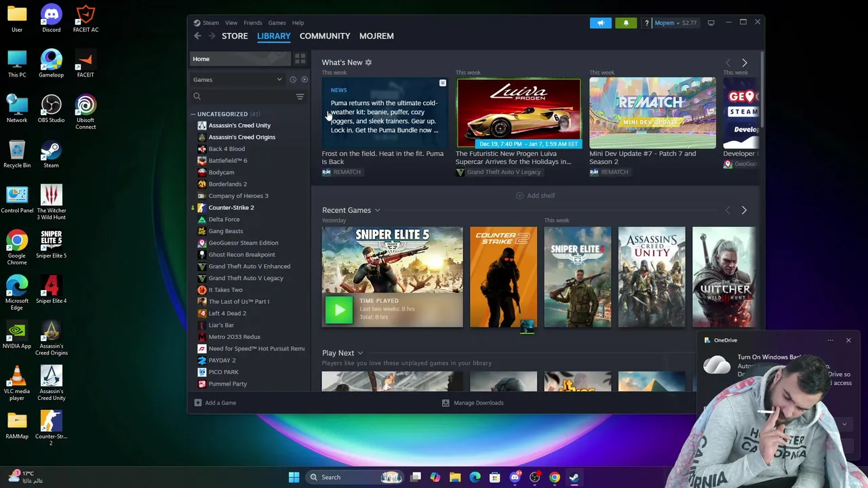Open Gameloop desktop shortcut
Image resolution: width=868 pixels, height=488 pixels.
click(51, 64)
